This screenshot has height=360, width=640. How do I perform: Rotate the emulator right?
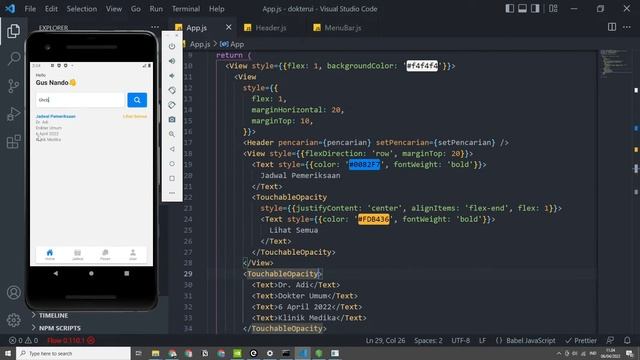click(172, 105)
